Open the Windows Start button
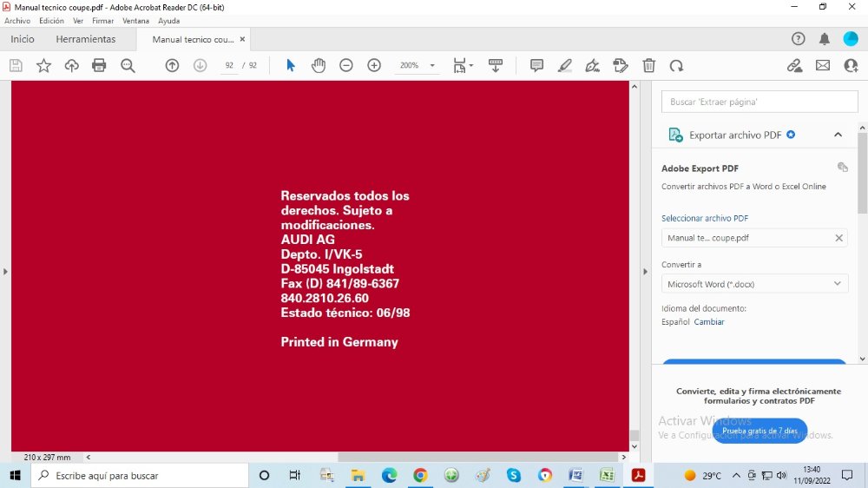 15,475
